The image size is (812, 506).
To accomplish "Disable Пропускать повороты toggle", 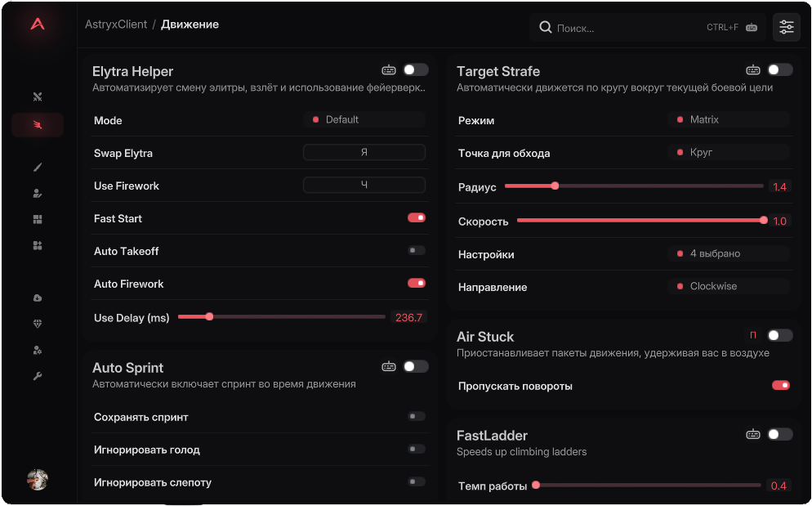I will (x=781, y=385).
